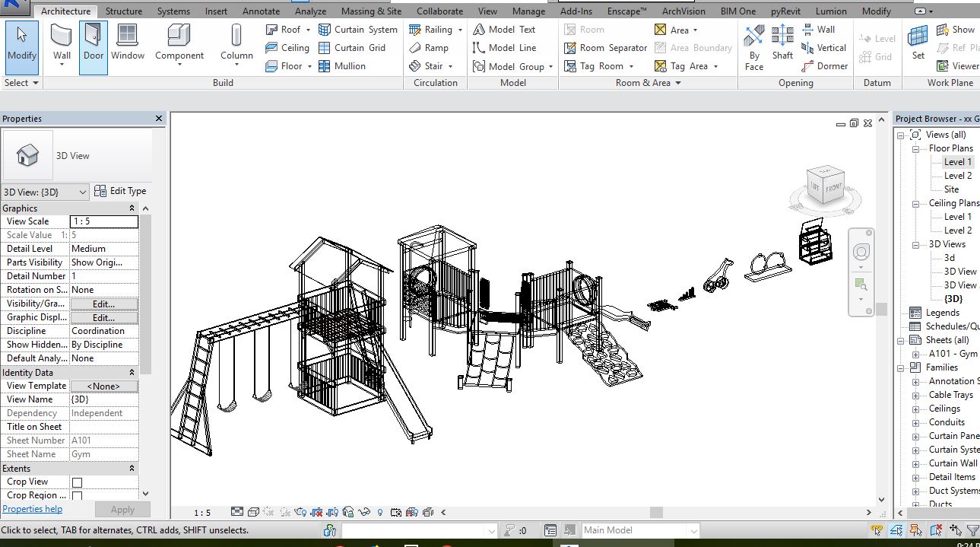Collapse the Floor Plans tree node
The image size is (980, 547).
[916, 149]
